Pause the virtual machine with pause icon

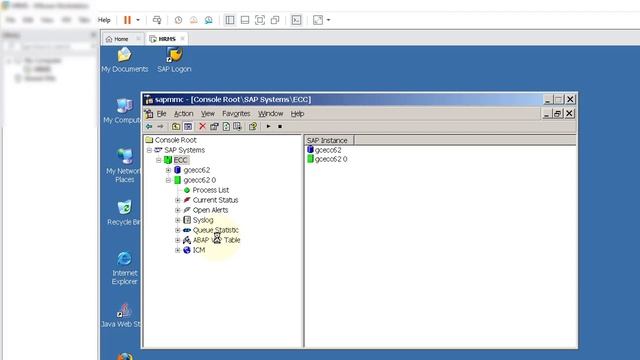point(127,20)
